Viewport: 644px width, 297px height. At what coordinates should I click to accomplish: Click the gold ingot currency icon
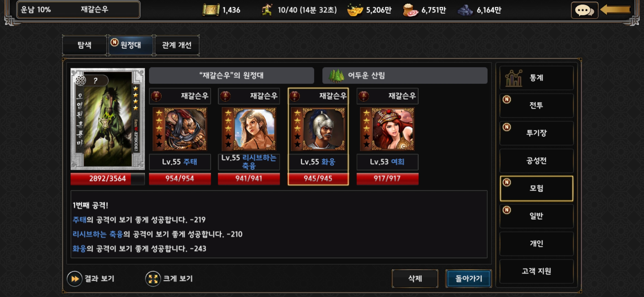tap(355, 10)
